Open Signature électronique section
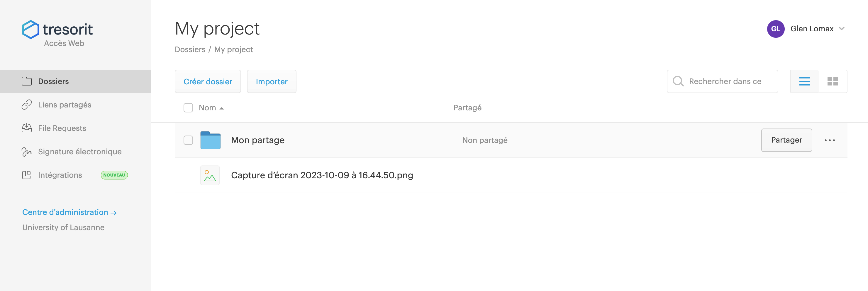 (x=79, y=152)
